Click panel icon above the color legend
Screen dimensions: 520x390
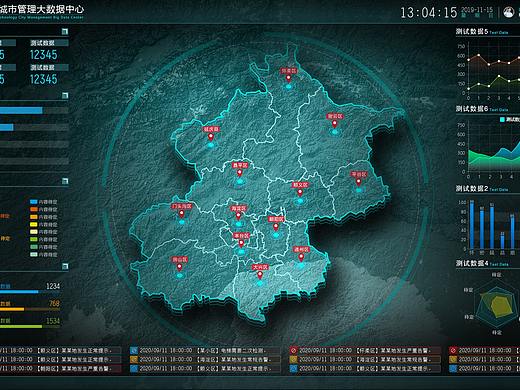coord(65,181)
